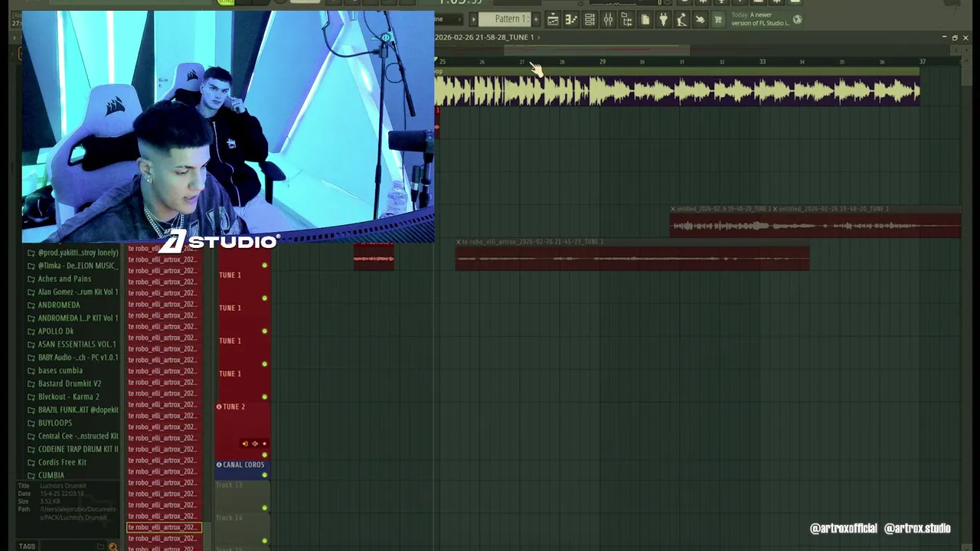The height and width of the screenshot is (551, 980).
Task: Open the tempo tapper icon
Action: click(681, 20)
